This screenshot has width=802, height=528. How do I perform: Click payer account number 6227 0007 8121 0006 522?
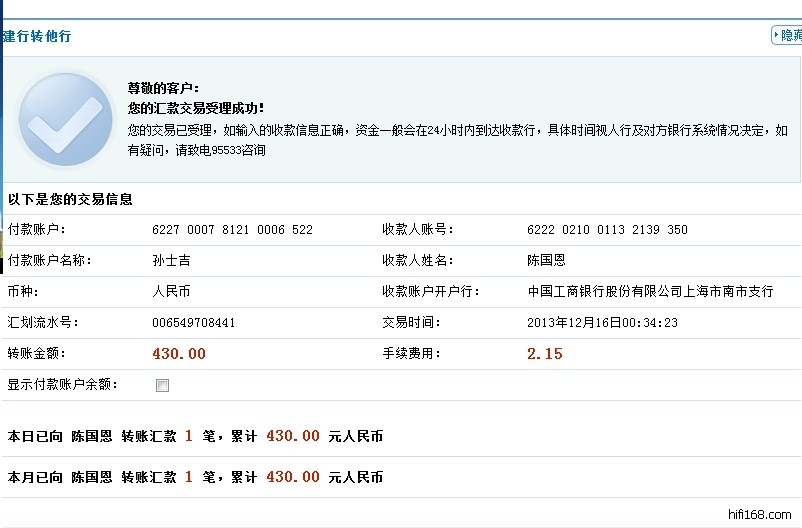click(232, 230)
